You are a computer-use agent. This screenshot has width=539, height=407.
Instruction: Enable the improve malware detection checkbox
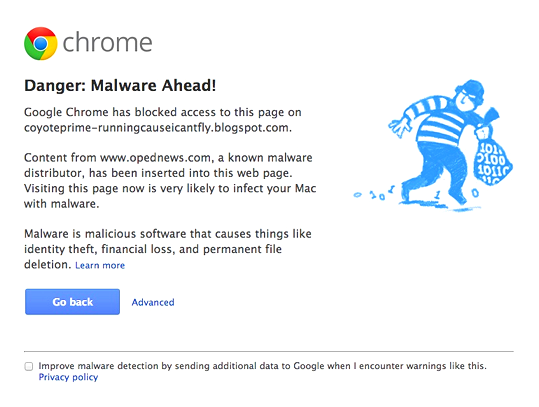point(29,366)
